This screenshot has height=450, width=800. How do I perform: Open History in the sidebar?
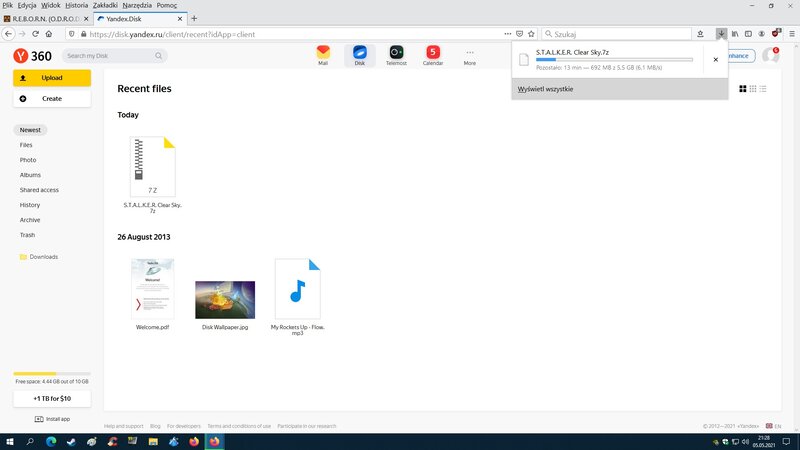(x=30, y=205)
